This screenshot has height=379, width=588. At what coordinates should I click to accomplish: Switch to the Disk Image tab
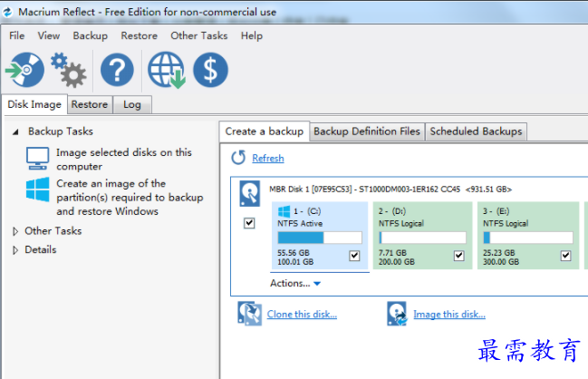[34, 104]
